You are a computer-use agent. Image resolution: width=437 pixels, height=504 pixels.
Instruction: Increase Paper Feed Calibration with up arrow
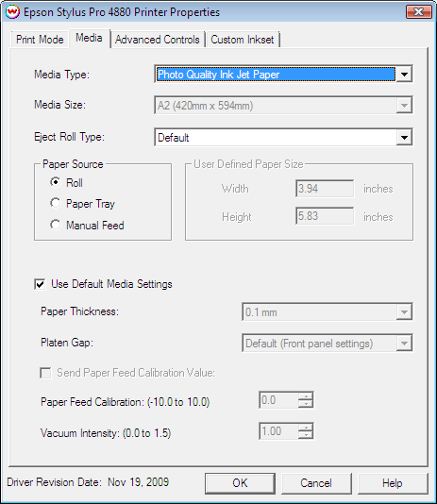point(306,396)
